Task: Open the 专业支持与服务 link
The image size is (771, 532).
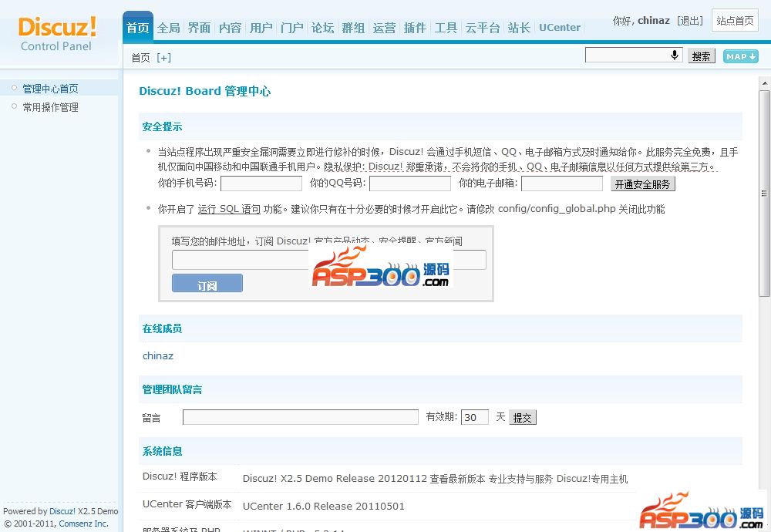Action: (x=520, y=478)
